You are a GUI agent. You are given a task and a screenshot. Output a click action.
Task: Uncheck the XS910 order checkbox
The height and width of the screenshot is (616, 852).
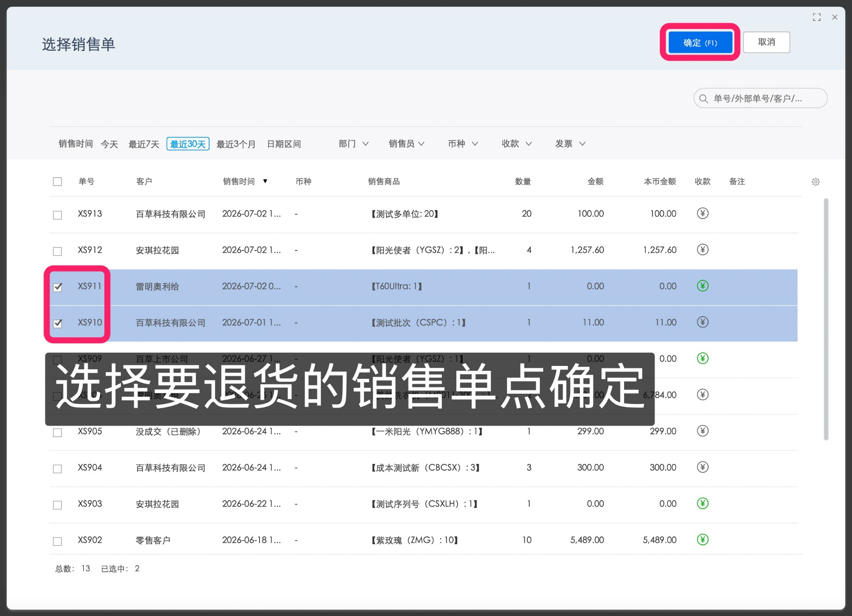pyautogui.click(x=58, y=323)
